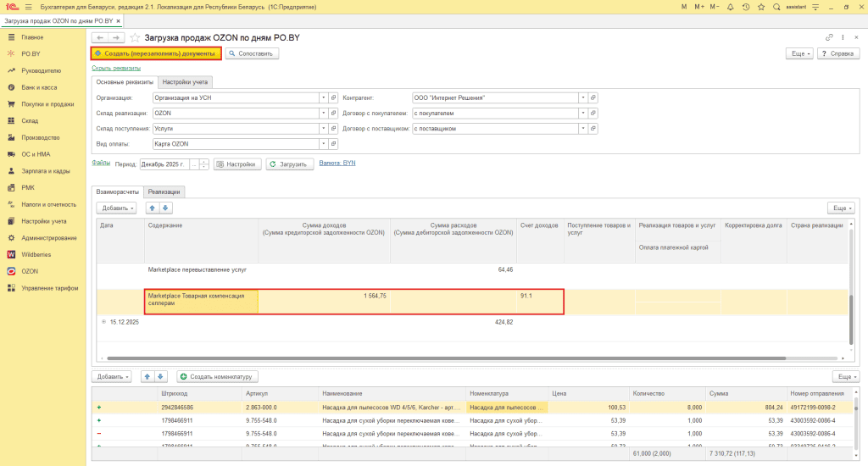Move settlements row down
This screenshot has width=868, height=466.
pos(165,208)
